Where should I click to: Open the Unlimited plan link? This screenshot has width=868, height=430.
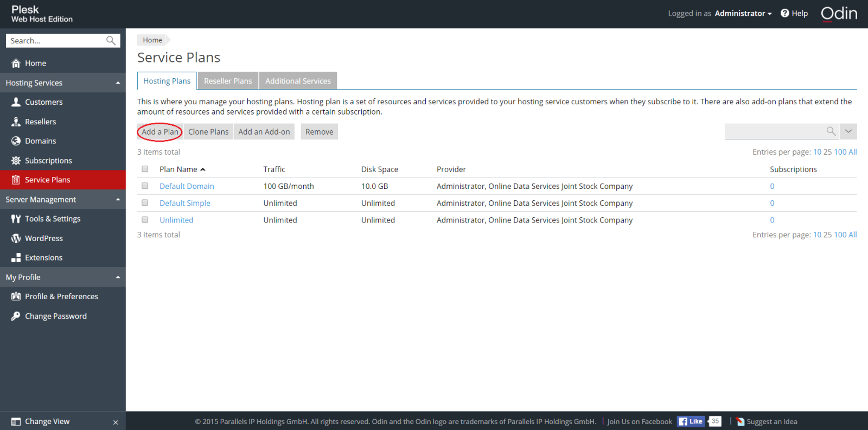click(176, 220)
